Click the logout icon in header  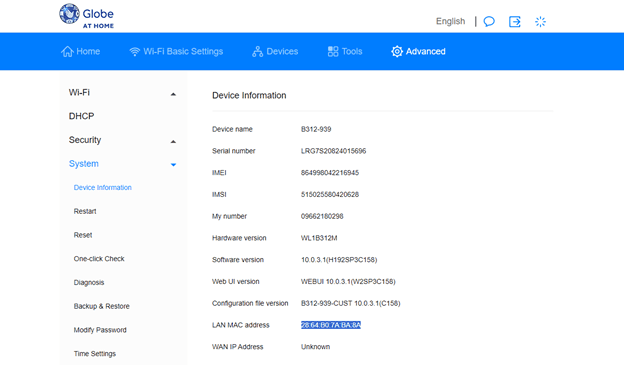[515, 21]
